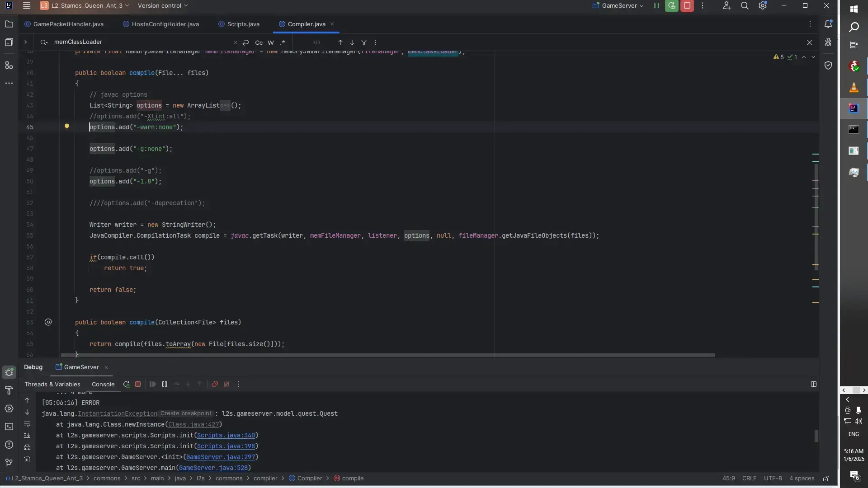Open the Git tool window
This screenshot has height=488, width=868.
[9, 463]
